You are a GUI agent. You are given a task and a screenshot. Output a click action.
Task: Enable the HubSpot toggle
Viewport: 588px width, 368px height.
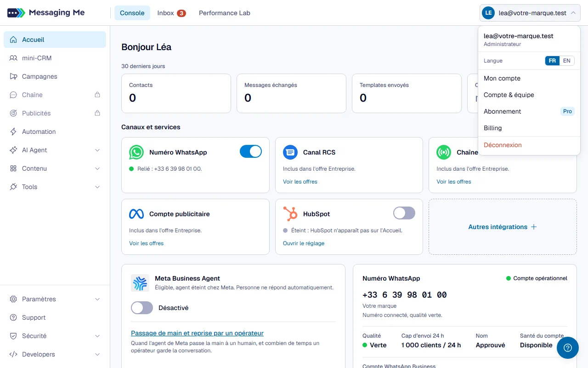click(x=404, y=213)
